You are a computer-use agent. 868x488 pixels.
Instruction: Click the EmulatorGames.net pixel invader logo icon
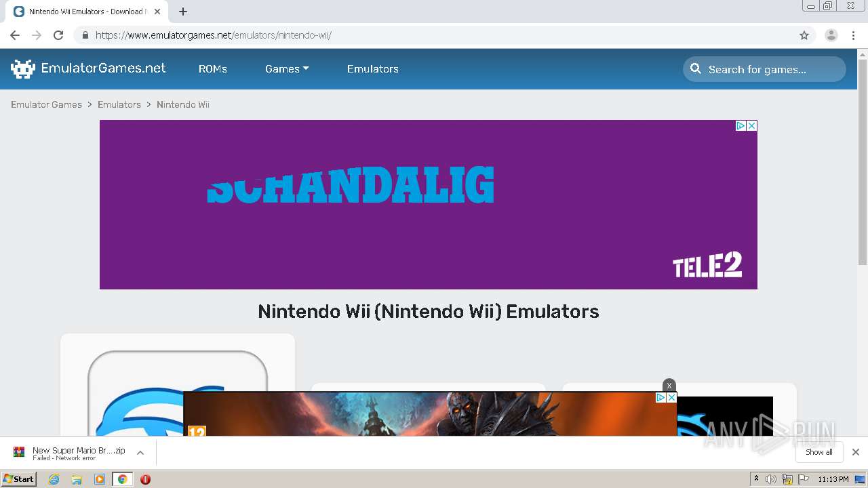click(x=23, y=68)
